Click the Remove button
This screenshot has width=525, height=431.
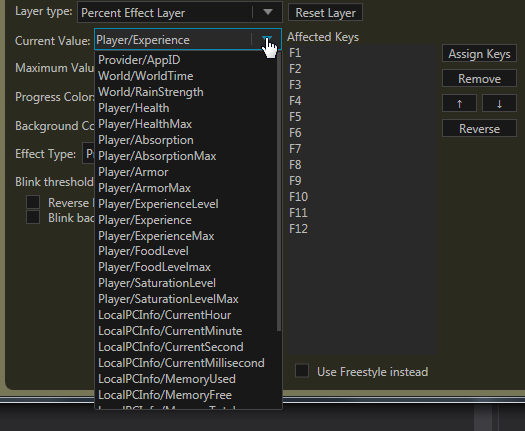coord(479,78)
